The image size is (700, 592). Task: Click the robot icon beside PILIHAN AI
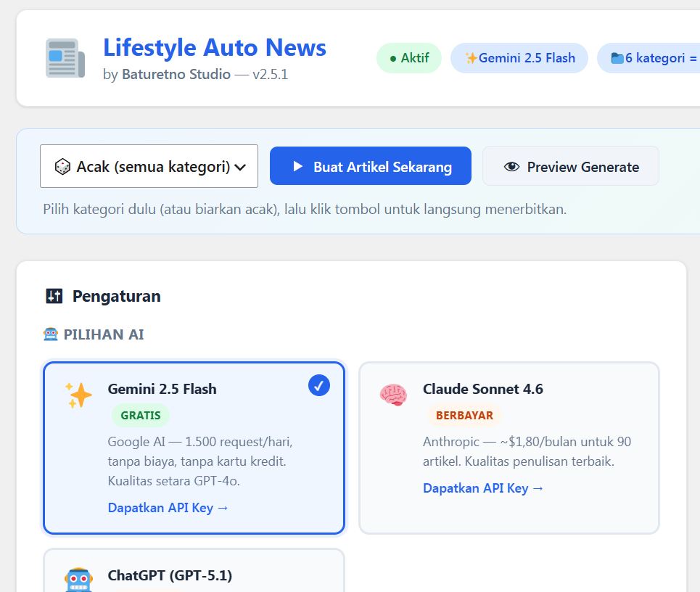pyautogui.click(x=51, y=334)
